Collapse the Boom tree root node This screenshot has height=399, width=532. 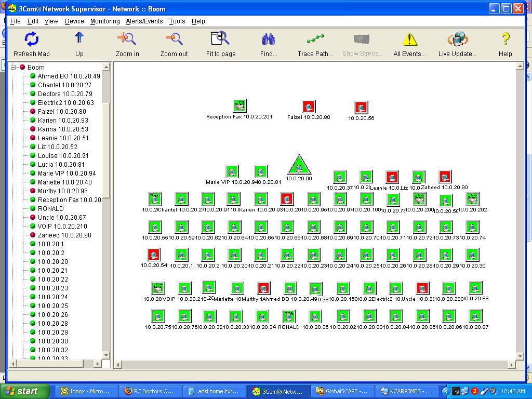(14, 67)
